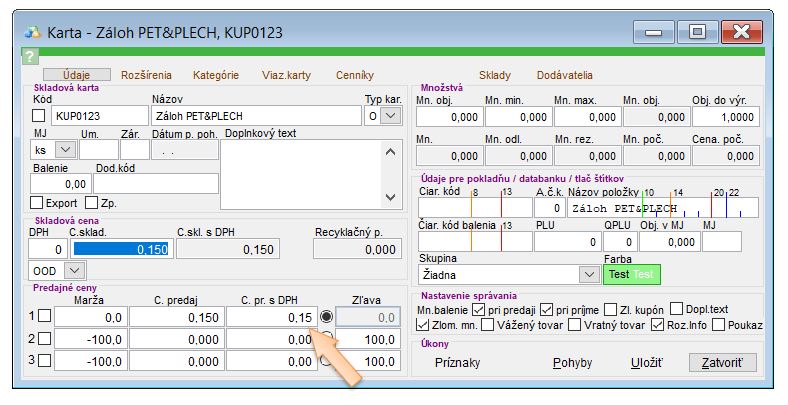Click the green question mark help icon
Image resolution: width=788 pixels, height=405 pixels.
[x=30, y=57]
